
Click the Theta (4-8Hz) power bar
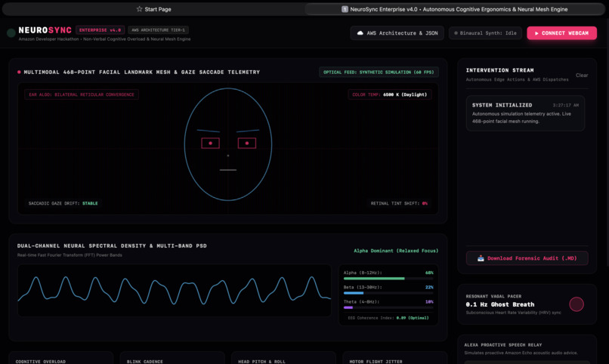point(388,307)
